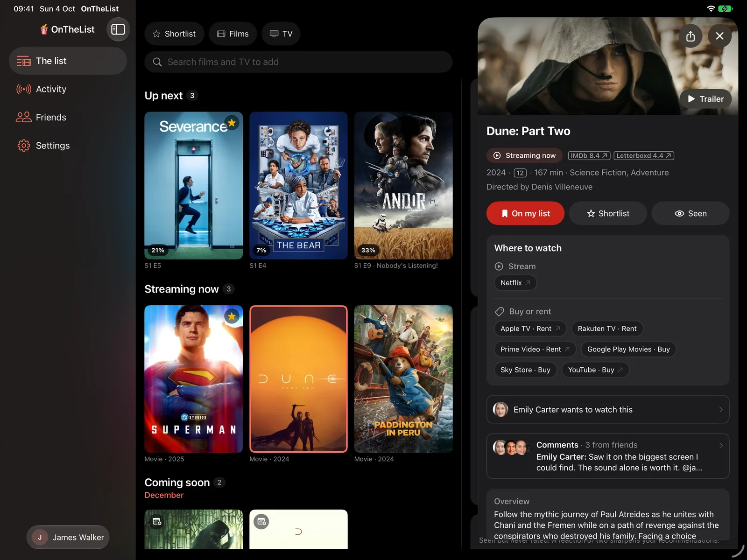
Task: Click Coming soon heading
Action: click(177, 483)
